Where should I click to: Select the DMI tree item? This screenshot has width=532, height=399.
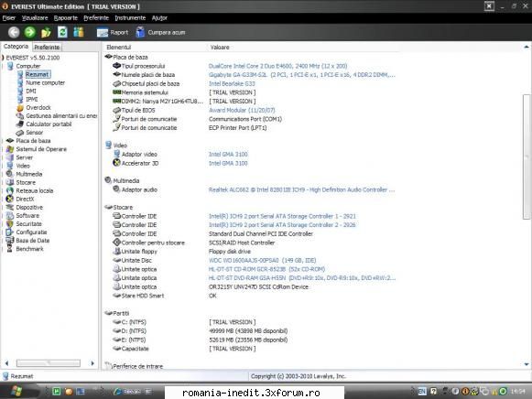tap(31, 91)
